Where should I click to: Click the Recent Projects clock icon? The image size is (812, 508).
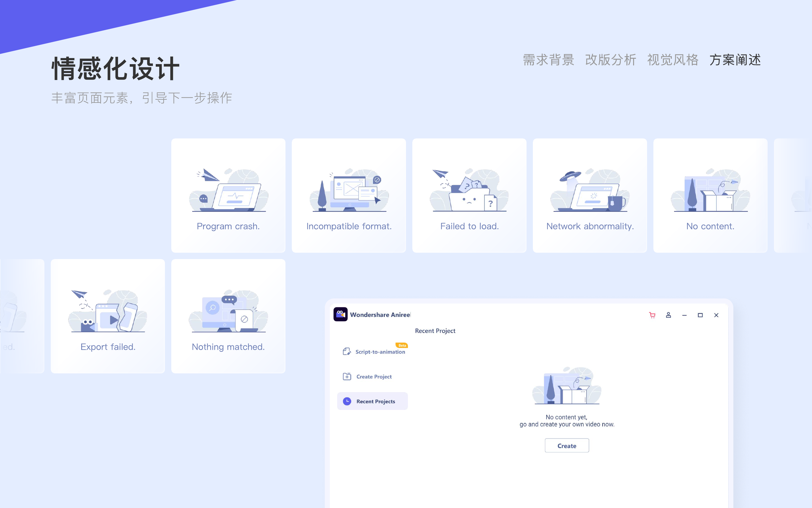tap(347, 401)
